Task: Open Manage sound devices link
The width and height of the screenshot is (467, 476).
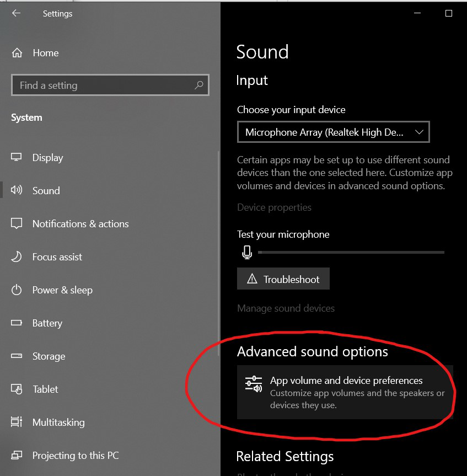Action: [286, 308]
